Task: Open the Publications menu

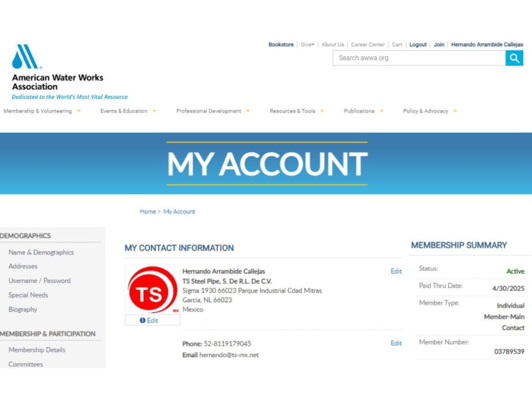Action: 359,111
